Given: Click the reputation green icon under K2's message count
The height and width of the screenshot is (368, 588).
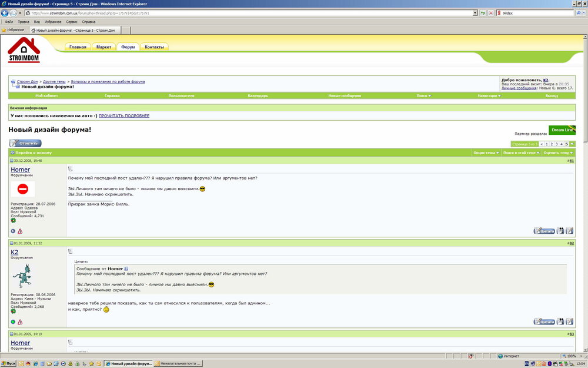Looking at the screenshot, I should coord(13,311).
